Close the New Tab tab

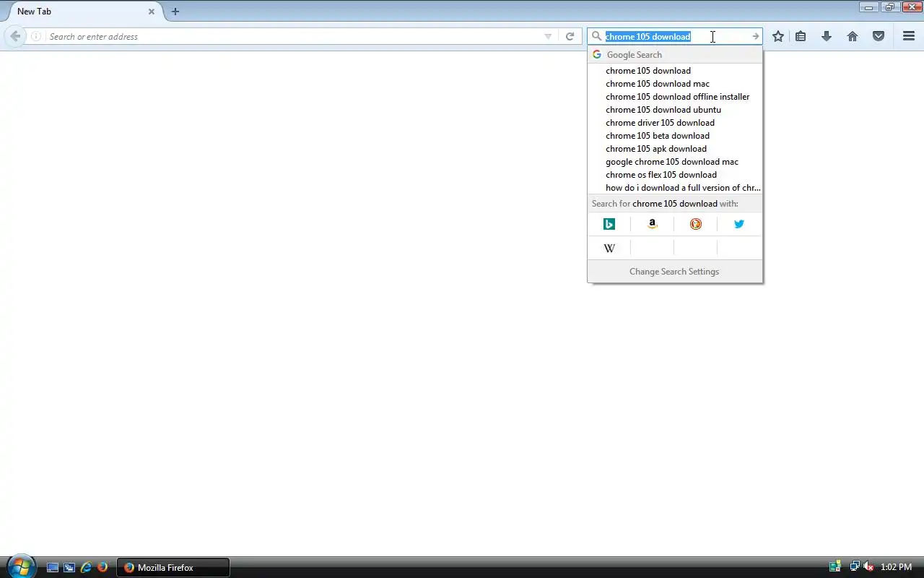(x=152, y=12)
